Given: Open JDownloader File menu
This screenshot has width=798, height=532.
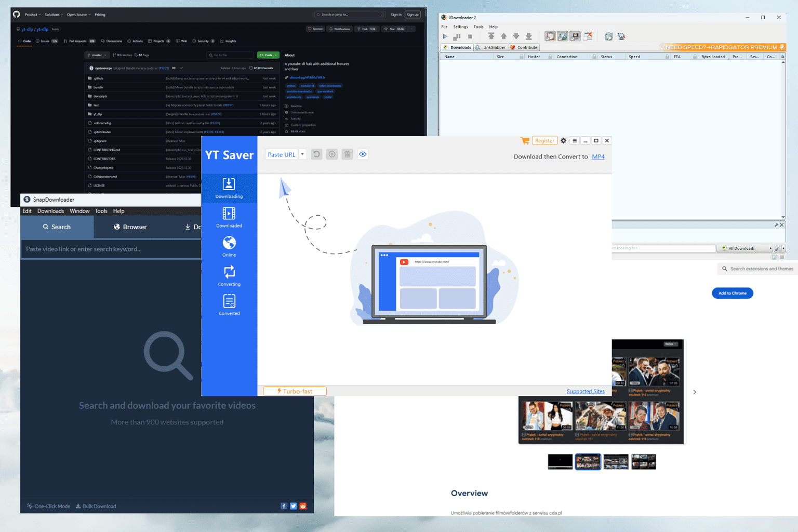Looking at the screenshot, I should 444,26.
